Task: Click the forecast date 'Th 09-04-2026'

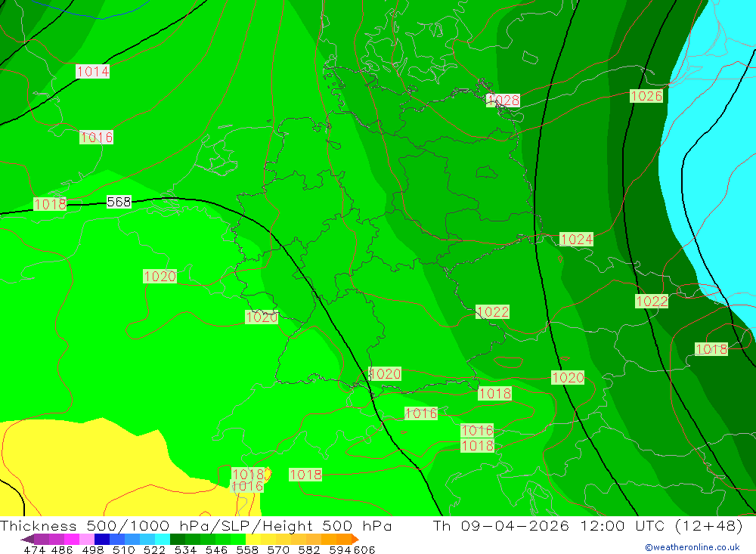Action: click(500, 525)
